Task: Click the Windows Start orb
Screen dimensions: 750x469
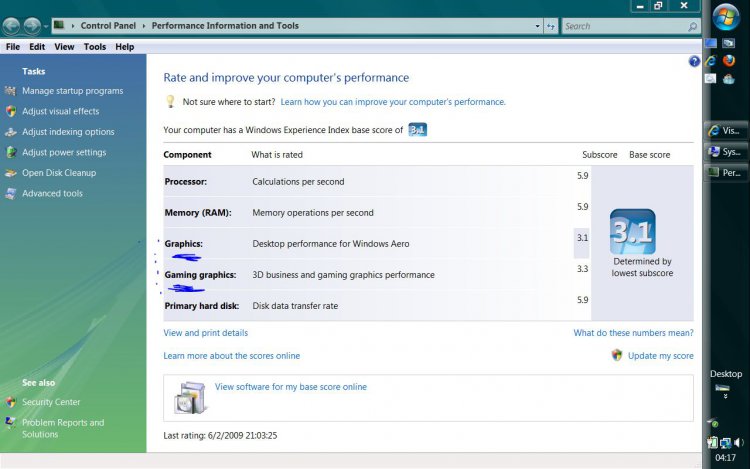Action: click(x=726, y=17)
